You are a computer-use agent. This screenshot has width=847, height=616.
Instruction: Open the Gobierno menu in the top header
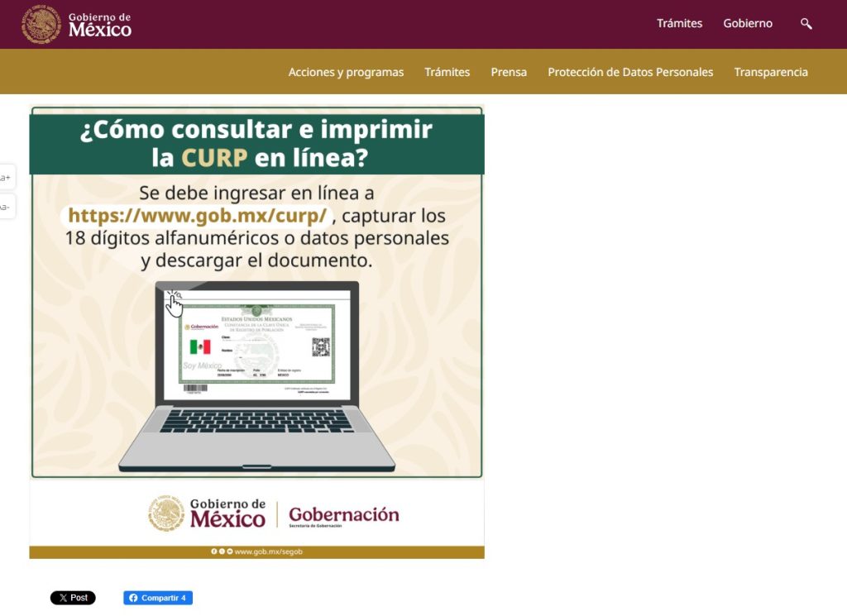(x=748, y=23)
